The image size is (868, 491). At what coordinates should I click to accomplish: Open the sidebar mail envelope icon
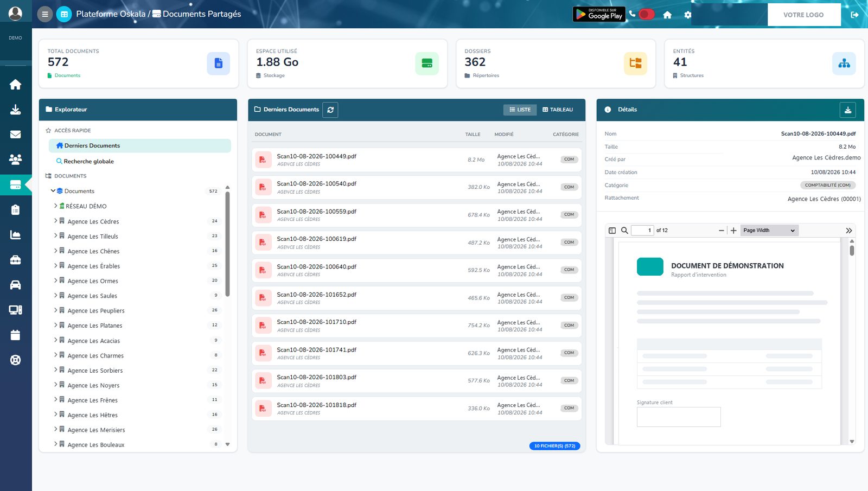pyautogui.click(x=16, y=135)
